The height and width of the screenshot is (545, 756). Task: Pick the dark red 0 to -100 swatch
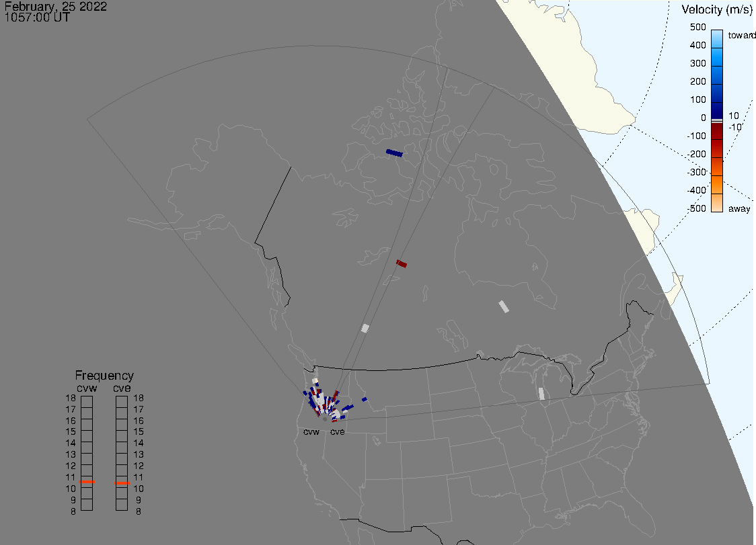point(717,132)
